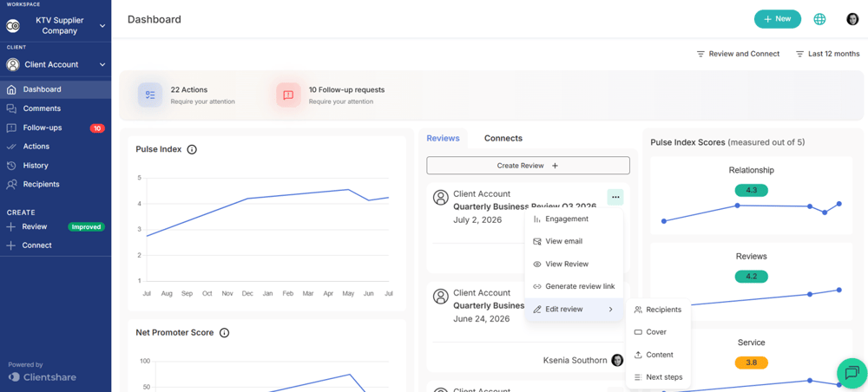
Task: Open the Last 12 months filter
Action: click(x=827, y=54)
